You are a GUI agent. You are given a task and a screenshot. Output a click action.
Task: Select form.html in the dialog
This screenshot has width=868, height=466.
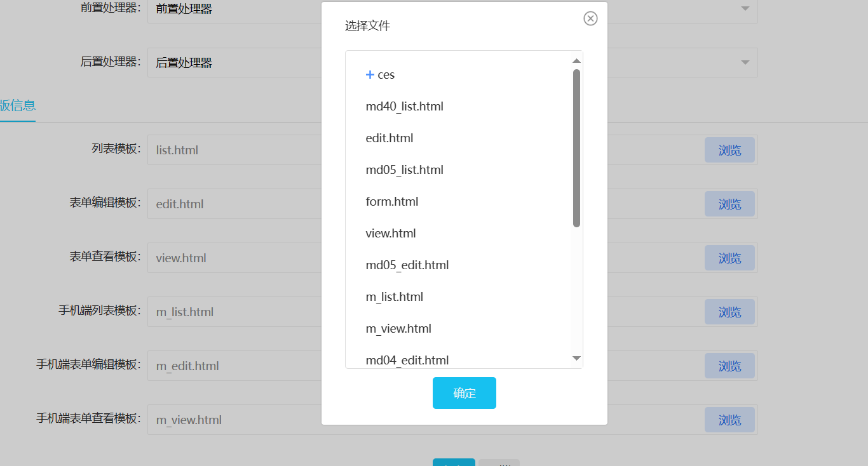(x=391, y=202)
